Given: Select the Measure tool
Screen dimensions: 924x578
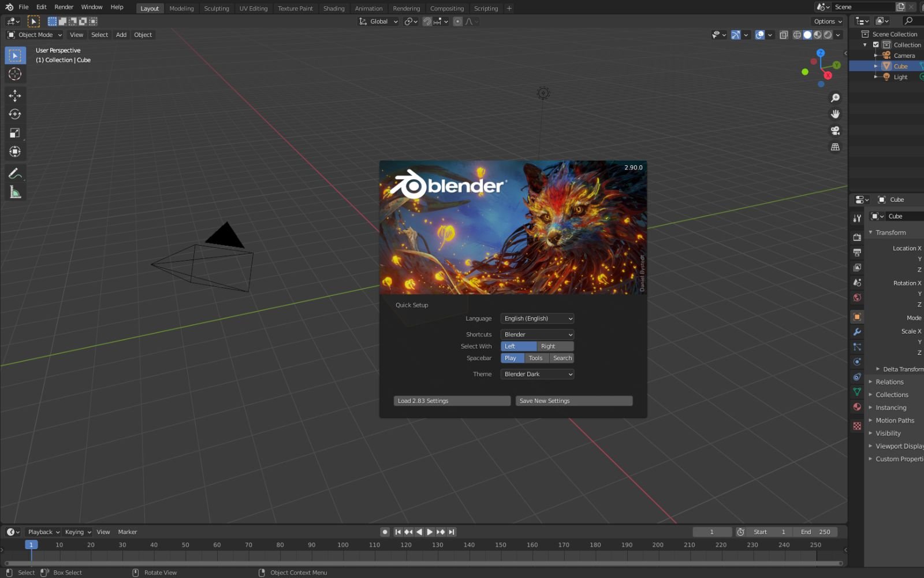Looking at the screenshot, I should (x=15, y=192).
